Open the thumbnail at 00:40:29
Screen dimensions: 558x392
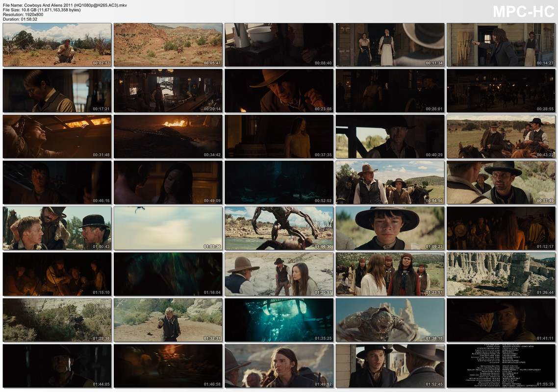[x=390, y=137]
